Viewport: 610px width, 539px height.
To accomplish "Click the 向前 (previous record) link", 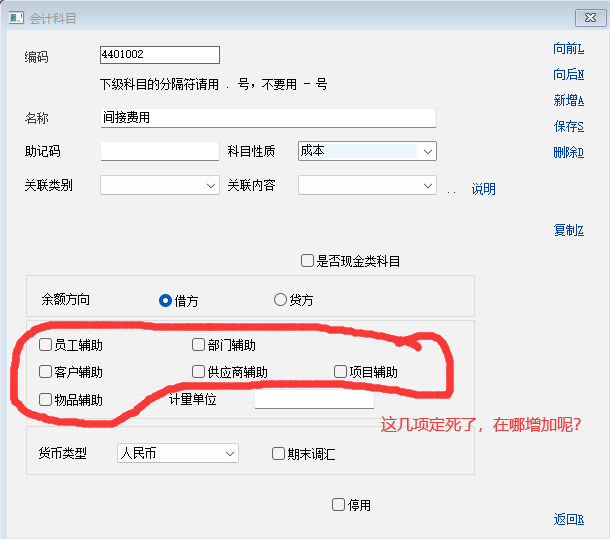I will coord(568,48).
